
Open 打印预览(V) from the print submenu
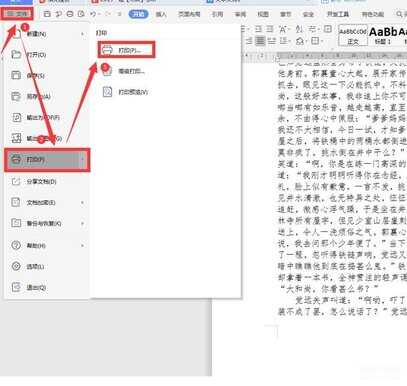pos(126,92)
